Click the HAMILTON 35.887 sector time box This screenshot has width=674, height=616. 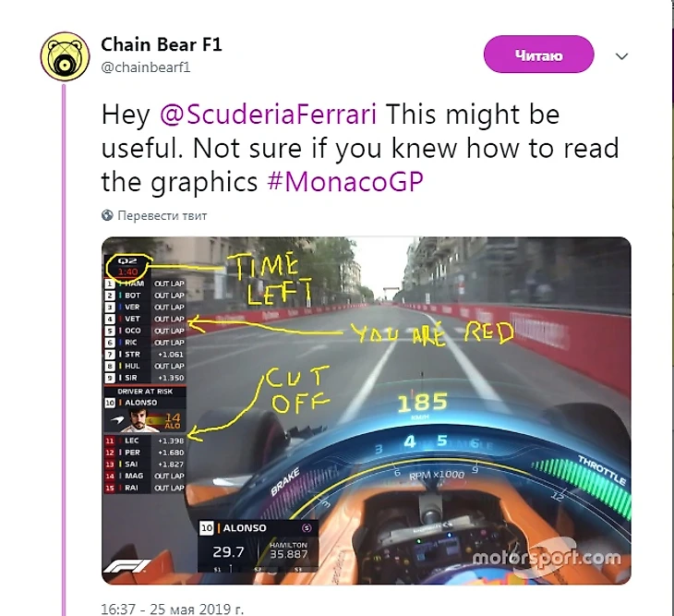click(288, 551)
